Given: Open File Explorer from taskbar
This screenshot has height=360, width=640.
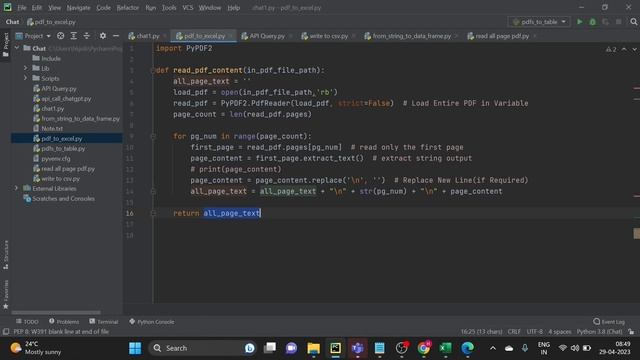Looking at the screenshot, I should 313,348.
